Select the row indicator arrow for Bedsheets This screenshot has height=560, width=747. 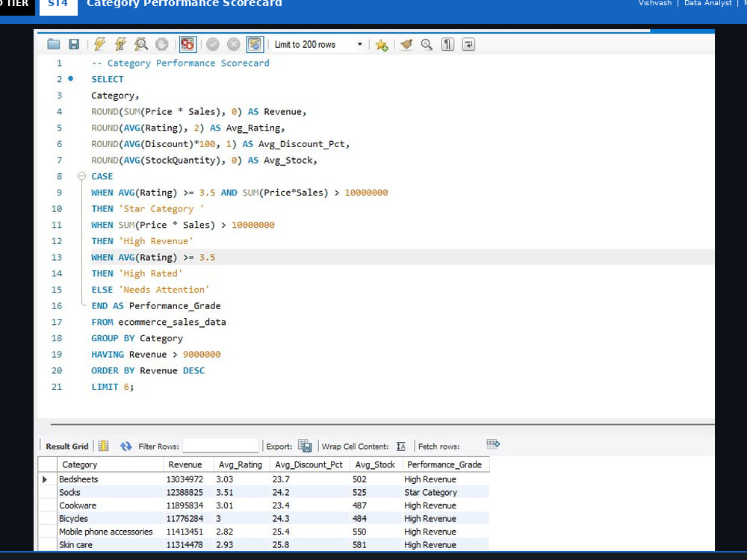coord(46,479)
